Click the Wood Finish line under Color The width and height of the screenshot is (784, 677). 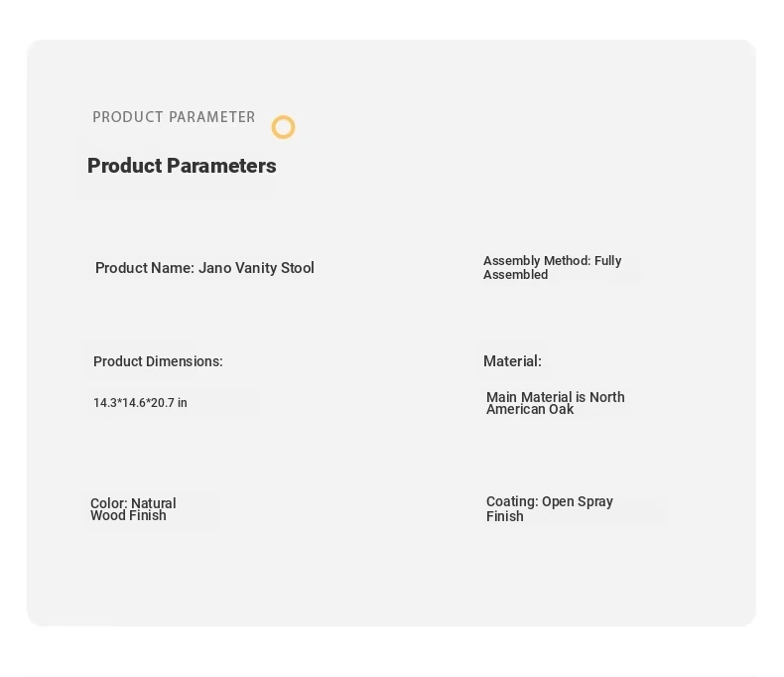128,515
